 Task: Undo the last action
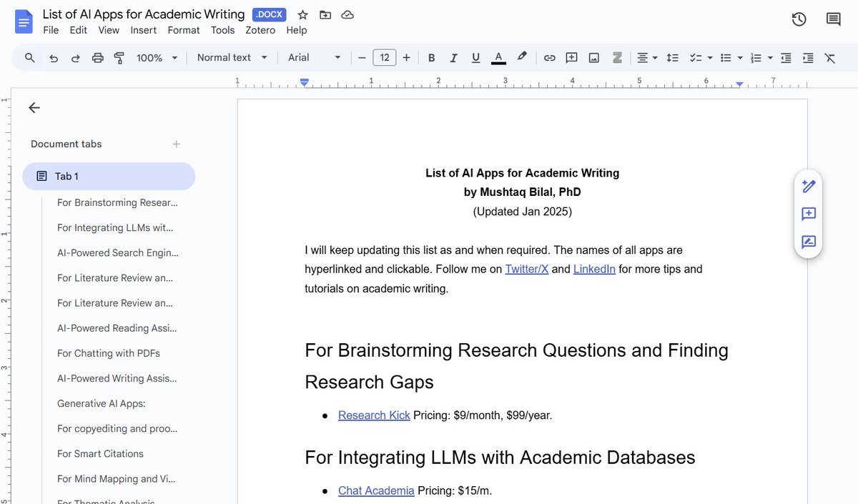[x=54, y=58]
